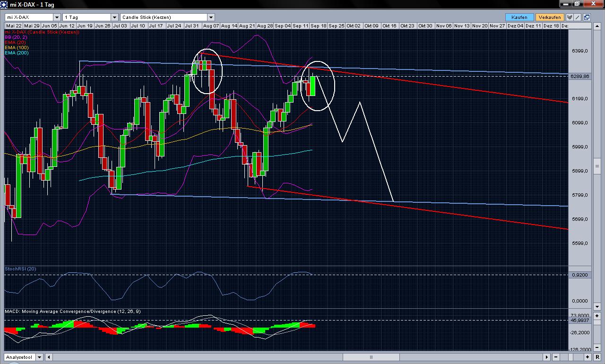Click the horizontal zoom minus button
Viewport: 605px width, 364px height.
point(556,357)
